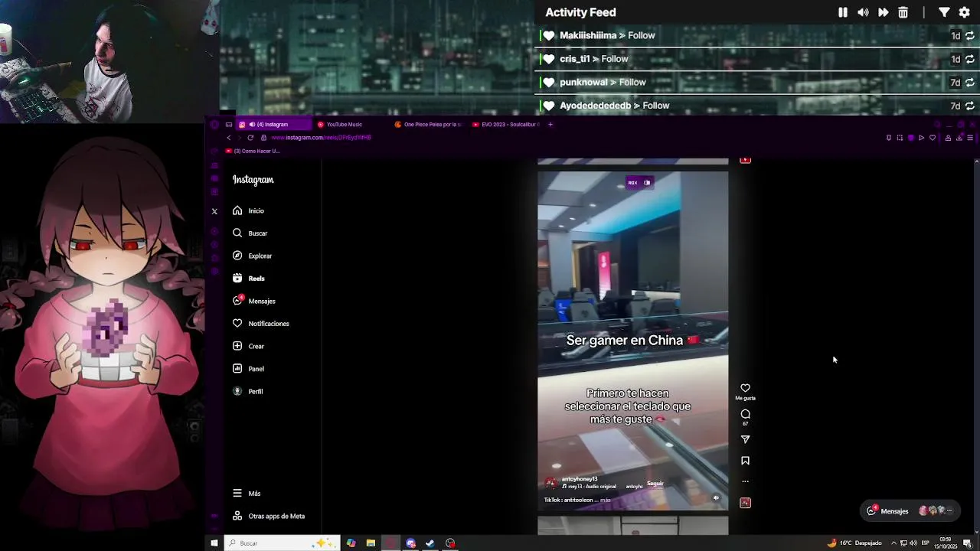Select the (4) Instagram browser tab
This screenshot has height=551, width=980.
tap(273, 124)
